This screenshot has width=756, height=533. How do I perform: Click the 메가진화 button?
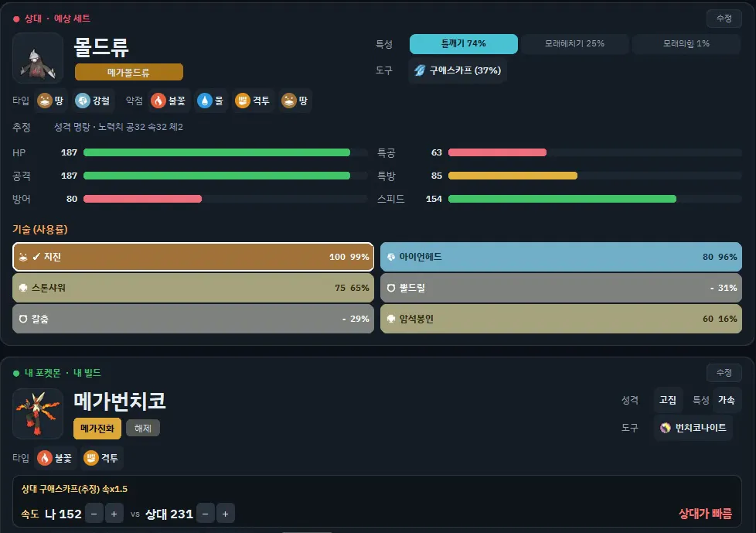pos(97,429)
